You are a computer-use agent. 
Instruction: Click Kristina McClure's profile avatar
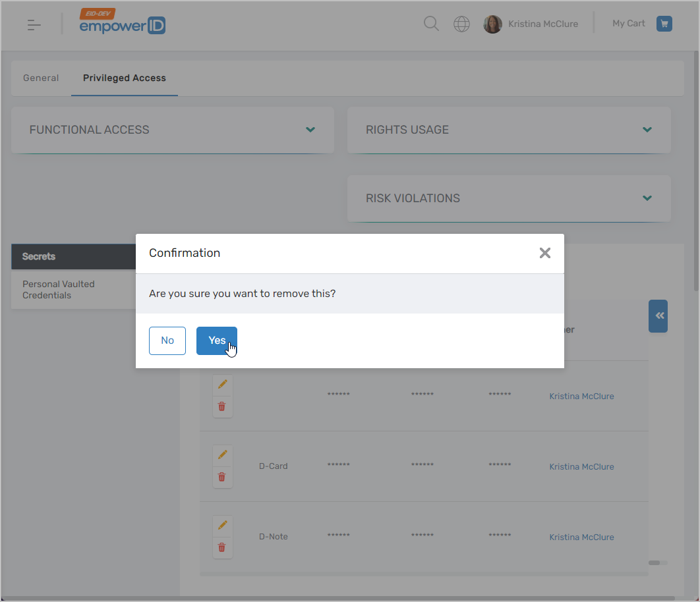[492, 24]
